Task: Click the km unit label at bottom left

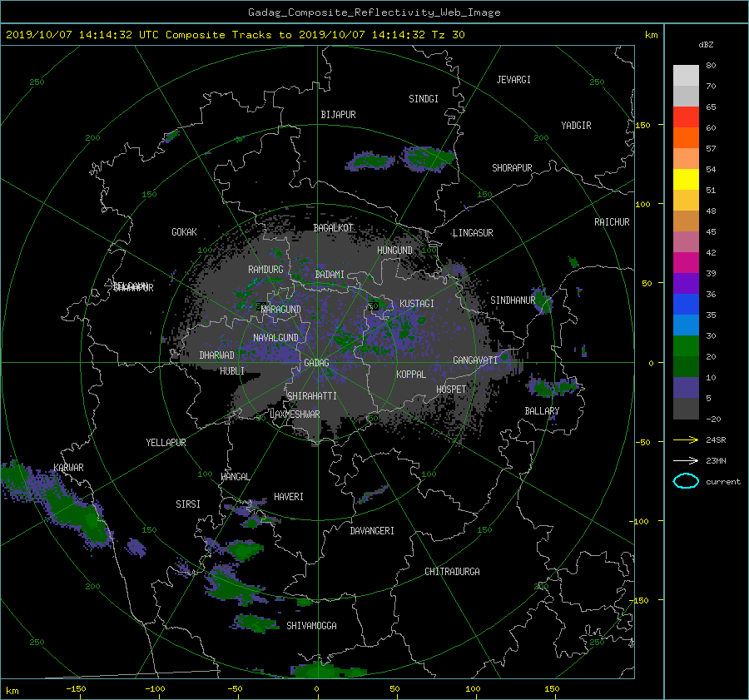Action: point(12,691)
